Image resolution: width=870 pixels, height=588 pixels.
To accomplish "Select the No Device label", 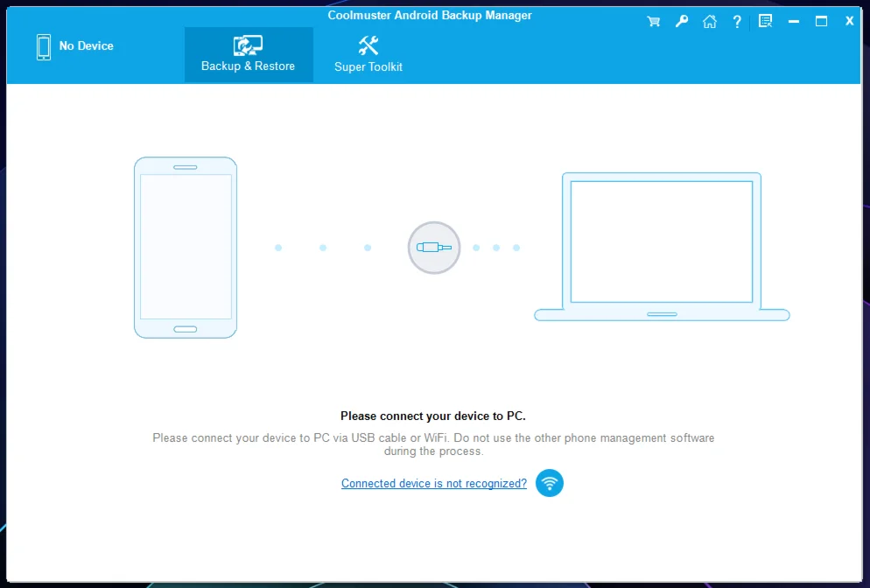I will click(86, 46).
